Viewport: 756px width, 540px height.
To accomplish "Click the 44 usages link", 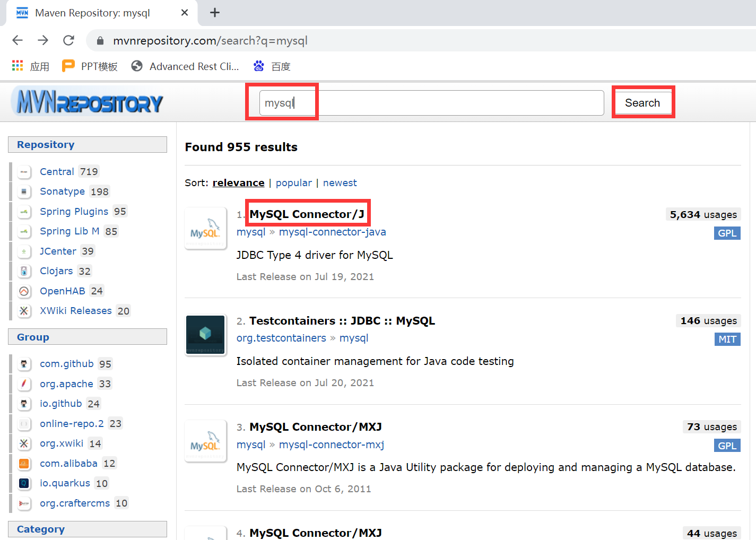I will 712,533.
